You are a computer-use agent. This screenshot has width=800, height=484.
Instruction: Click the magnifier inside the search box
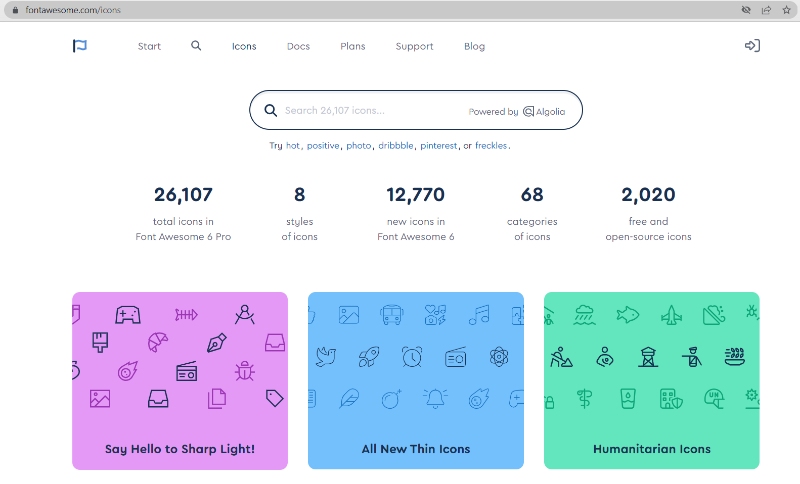pos(270,111)
